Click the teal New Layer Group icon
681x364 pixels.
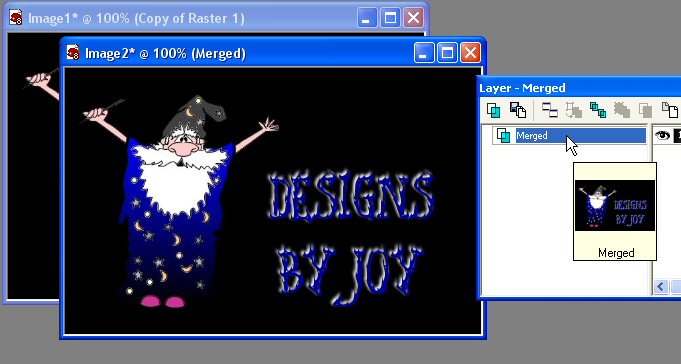pyautogui.click(x=598, y=110)
